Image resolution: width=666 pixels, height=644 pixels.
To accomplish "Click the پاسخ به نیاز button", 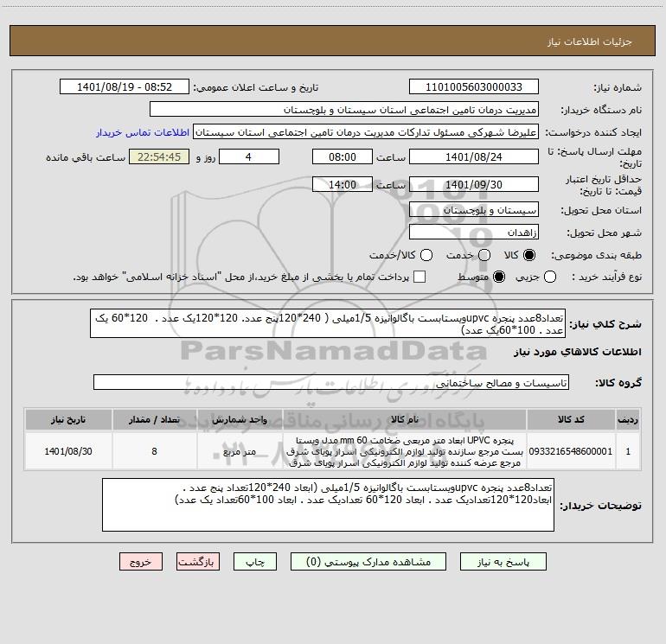I will [503, 562].
